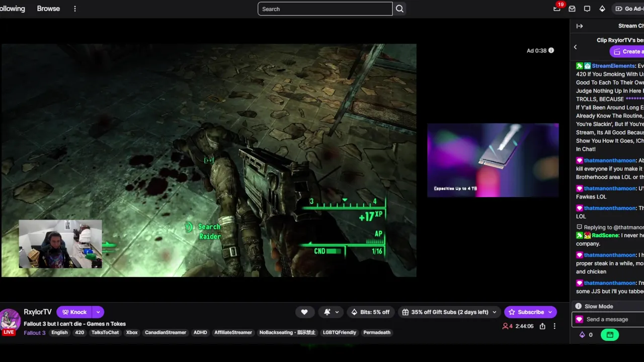Screen dimensions: 644x362
Task: Click the Ad 0:38 info icon
Action: 551,50
